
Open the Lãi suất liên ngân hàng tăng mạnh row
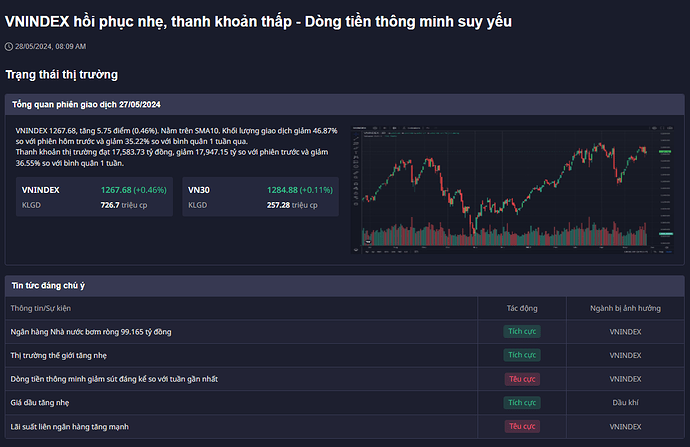click(x=69, y=427)
